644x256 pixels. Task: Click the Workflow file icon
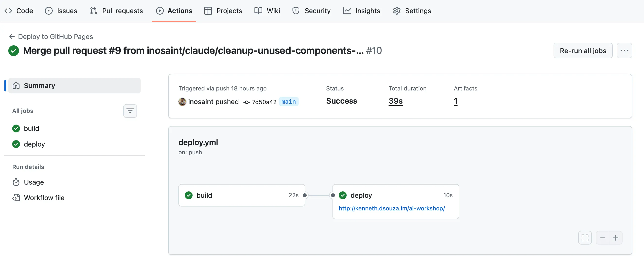tap(16, 198)
